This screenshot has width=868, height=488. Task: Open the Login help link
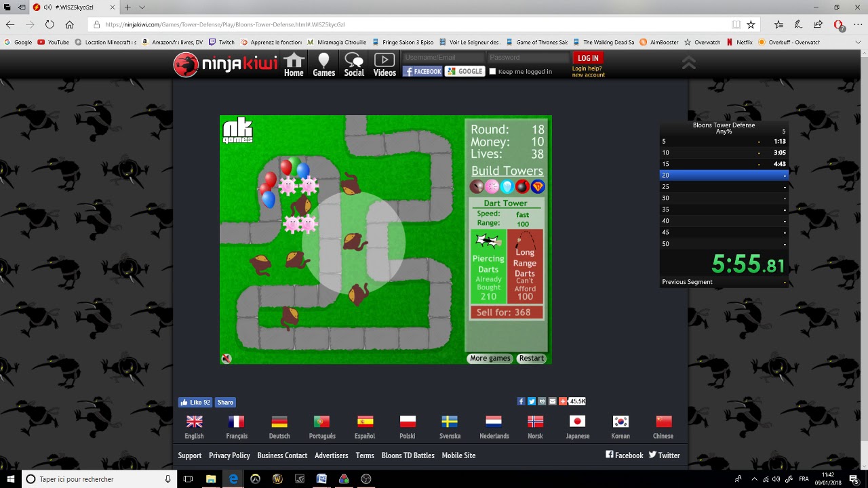(587, 68)
